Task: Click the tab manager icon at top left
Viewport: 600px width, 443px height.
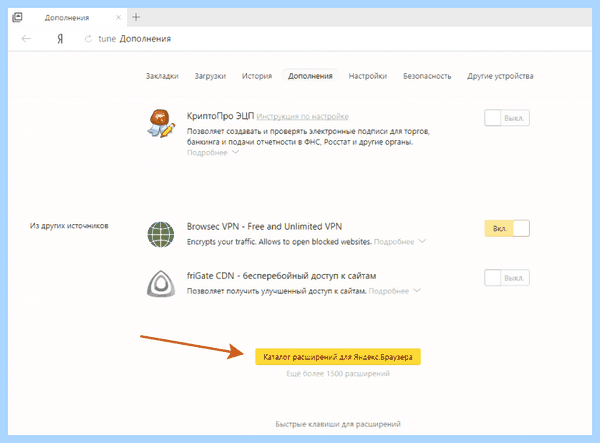Action: (17, 17)
